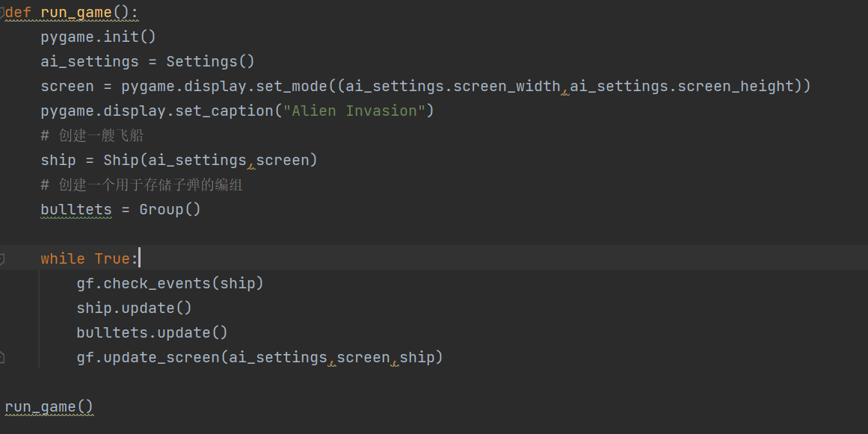
Task: Click the Settings() constructor call
Action: [210, 61]
